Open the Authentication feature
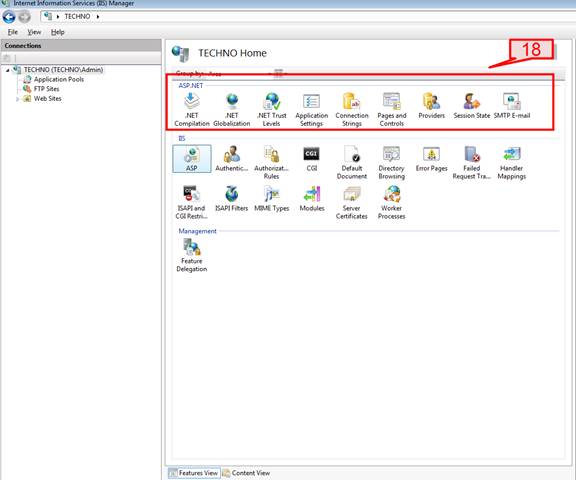This screenshot has height=480, width=576. tap(231, 159)
